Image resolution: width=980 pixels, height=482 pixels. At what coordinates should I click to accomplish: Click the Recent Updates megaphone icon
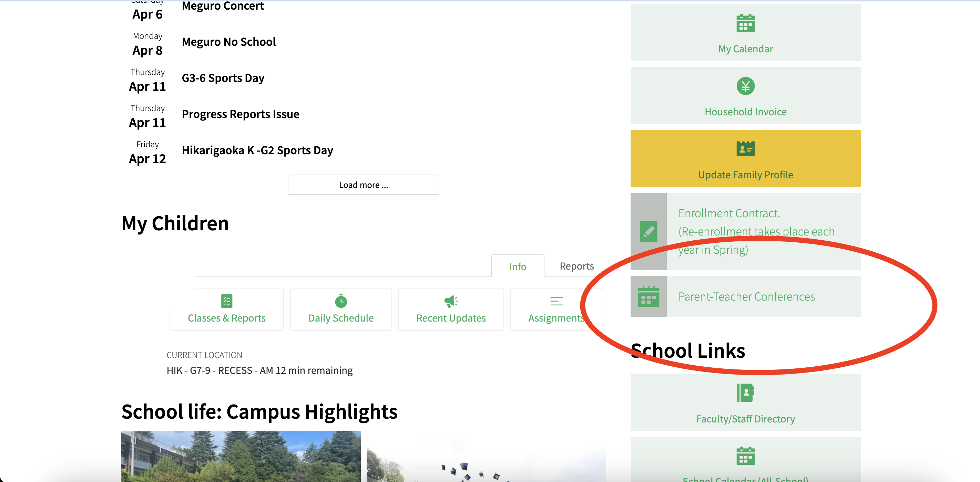(x=451, y=301)
